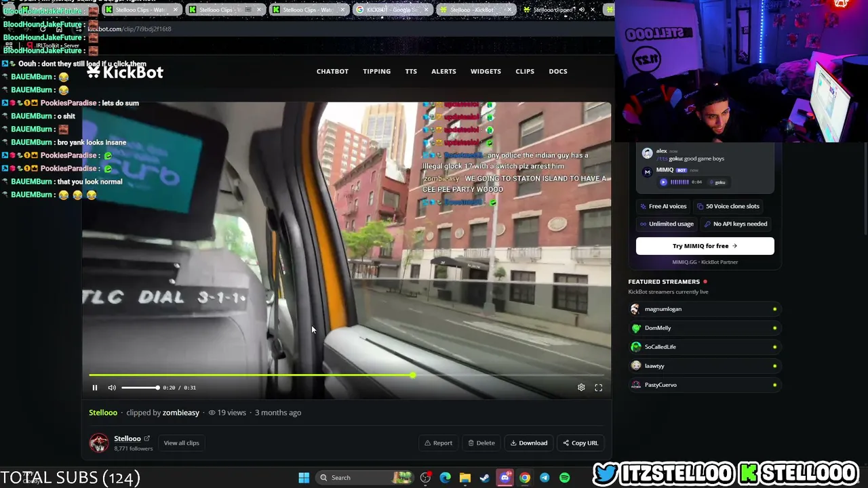Image resolution: width=868 pixels, height=488 pixels.
Task: Open Google Chrome from taskbar
Action: tap(525, 478)
